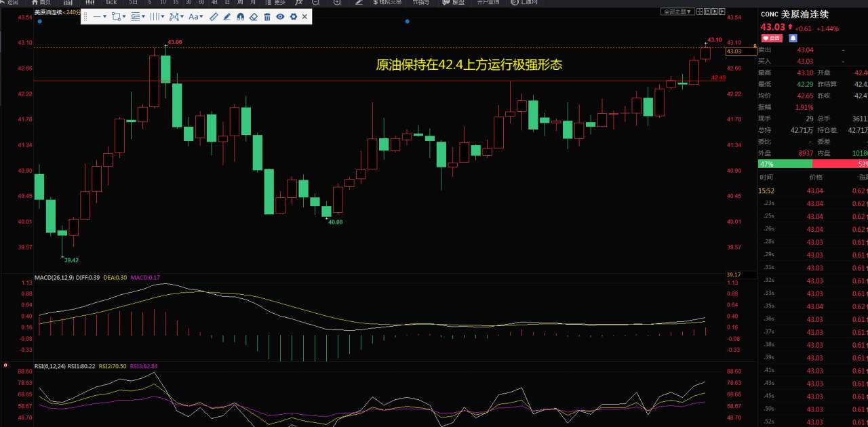Click the fx indicator formula icon
868x427 pixels.
point(298,3)
